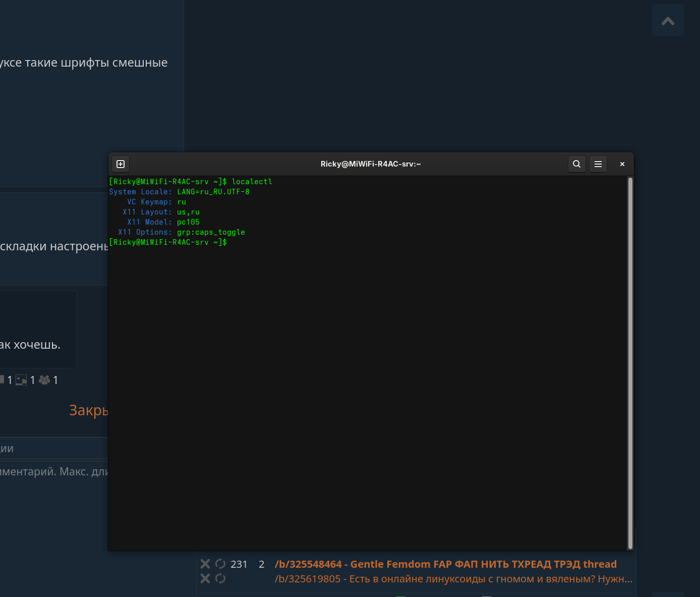This screenshot has width=700, height=597.
Task: Click the posters count people icon
Action: click(x=44, y=380)
